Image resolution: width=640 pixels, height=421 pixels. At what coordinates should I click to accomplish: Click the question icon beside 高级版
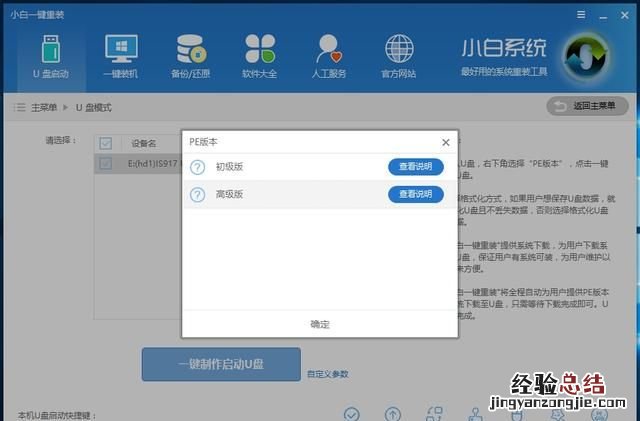coord(198,195)
